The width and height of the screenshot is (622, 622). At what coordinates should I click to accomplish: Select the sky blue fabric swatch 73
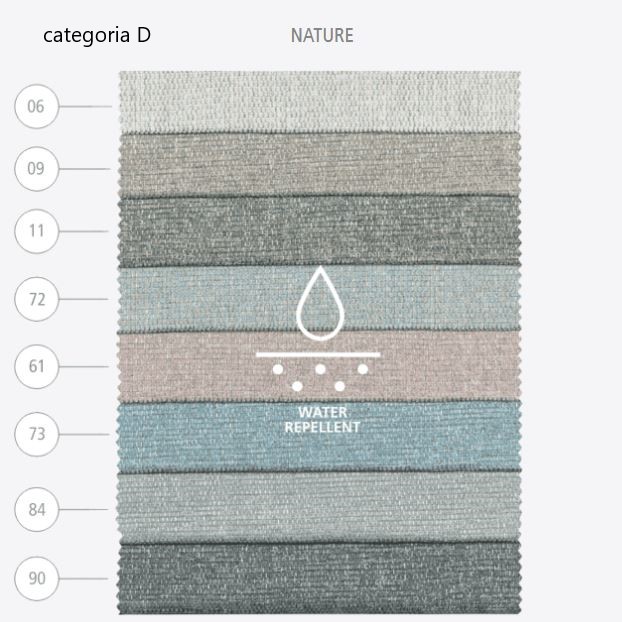coord(320,436)
